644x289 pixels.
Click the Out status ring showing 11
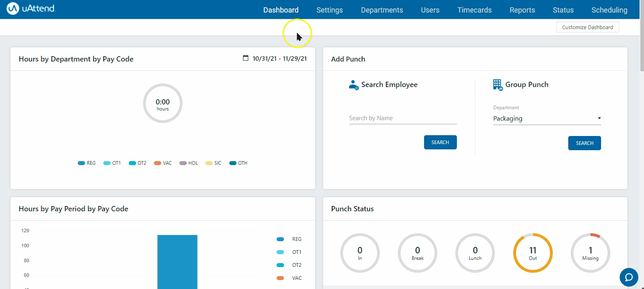[x=533, y=253]
